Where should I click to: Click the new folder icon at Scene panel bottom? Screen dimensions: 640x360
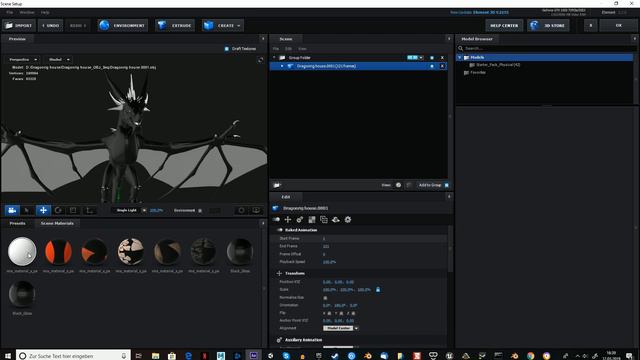tap(277, 185)
